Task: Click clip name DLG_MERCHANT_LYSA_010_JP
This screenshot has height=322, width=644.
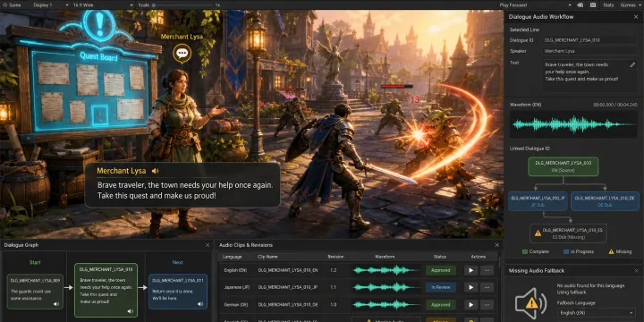Action: [x=288, y=287]
